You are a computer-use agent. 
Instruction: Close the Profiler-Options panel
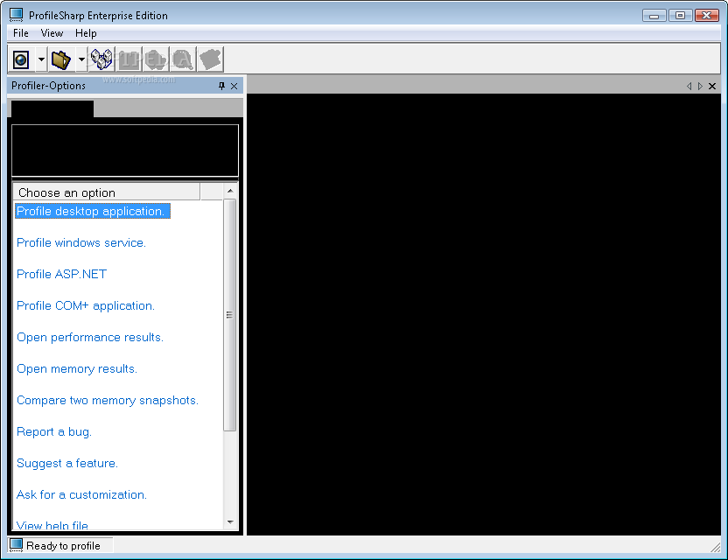[234, 86]
